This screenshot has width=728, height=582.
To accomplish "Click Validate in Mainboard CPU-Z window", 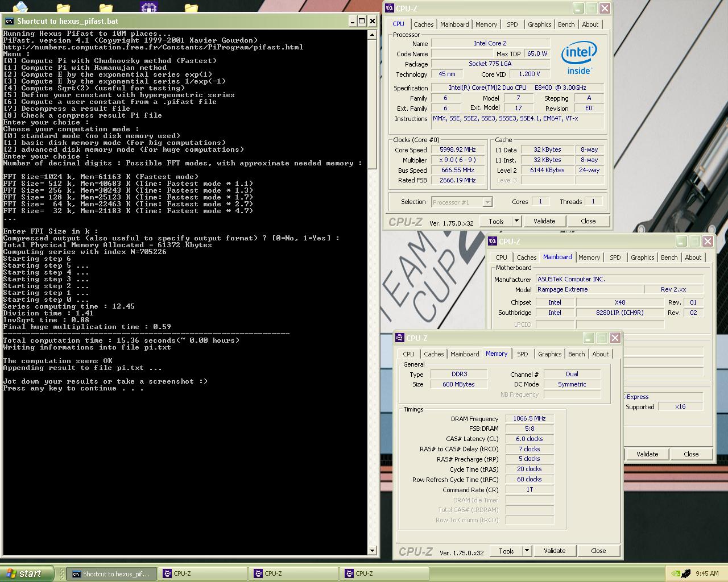I will click(x=647, y=454).
